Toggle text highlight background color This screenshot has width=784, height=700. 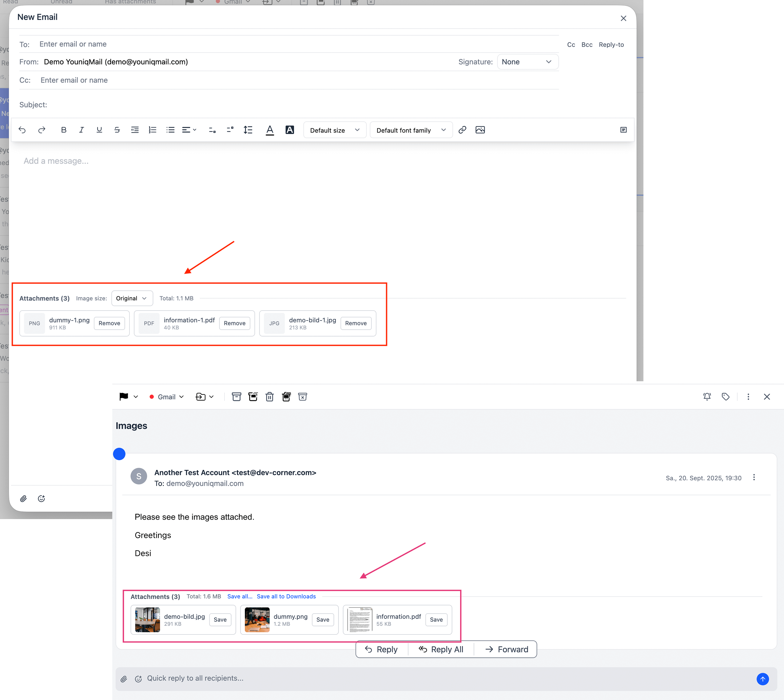tap(289, 130)
